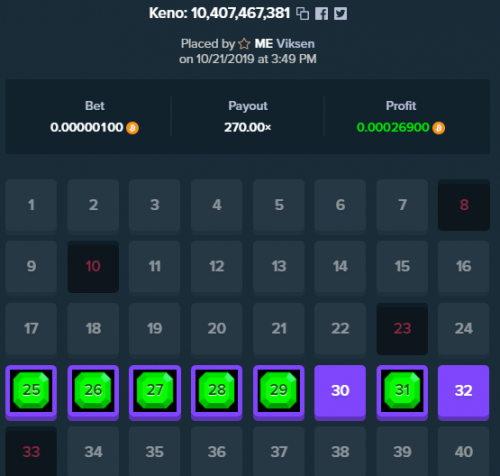Image resolution: width=500 pixels, height=476 pixels.
Task: Click dark drawn tile 23
Action: tap(402, 329)
